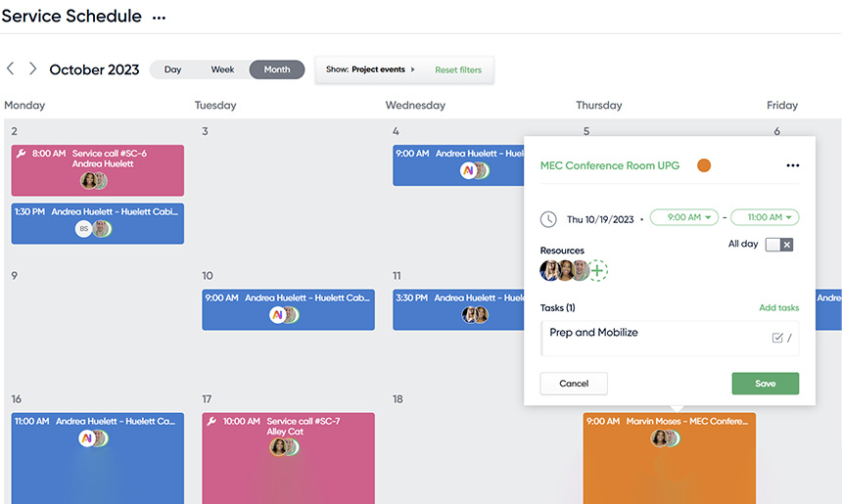This screenshot has height=504, width=842.
Task: Switch to Day view
Action: tap(173, 69)
